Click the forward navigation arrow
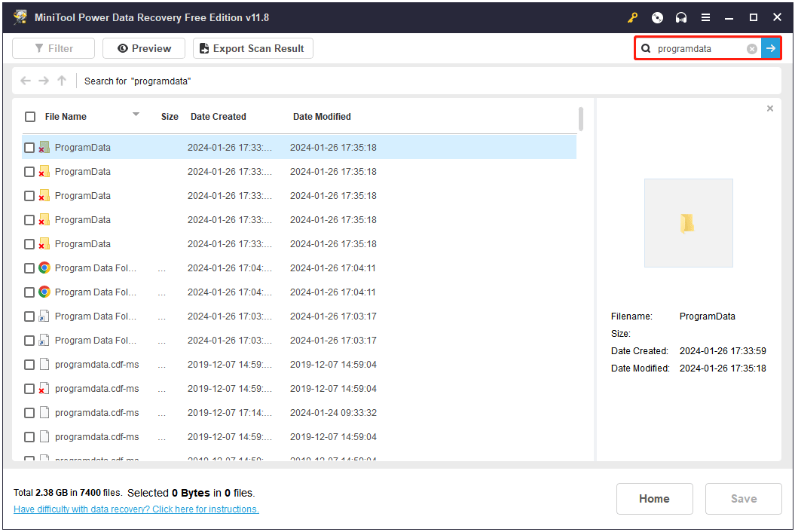 point(44,81)
